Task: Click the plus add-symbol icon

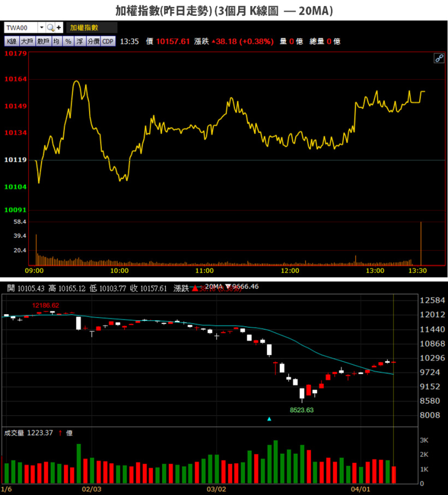Action: 59,27
